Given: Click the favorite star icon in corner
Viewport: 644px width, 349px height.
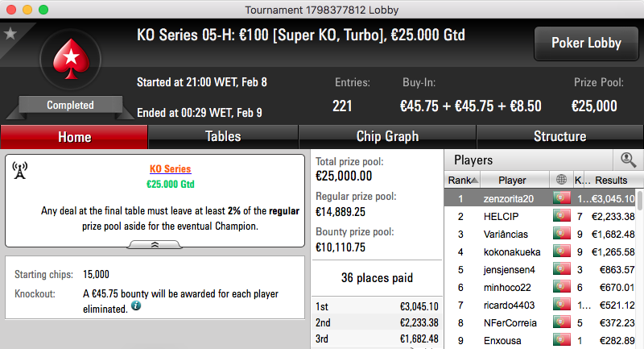Looking at the screenshot, I should coord(10,33).
